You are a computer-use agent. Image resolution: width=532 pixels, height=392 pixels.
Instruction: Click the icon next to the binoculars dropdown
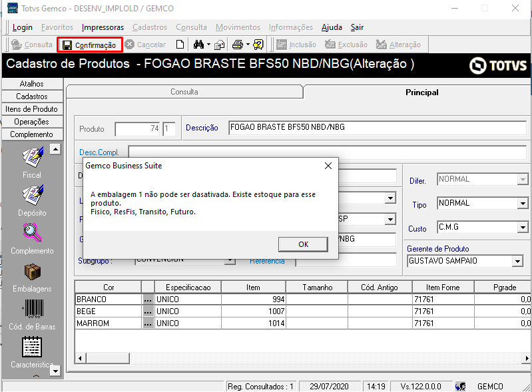coord(220,45)
